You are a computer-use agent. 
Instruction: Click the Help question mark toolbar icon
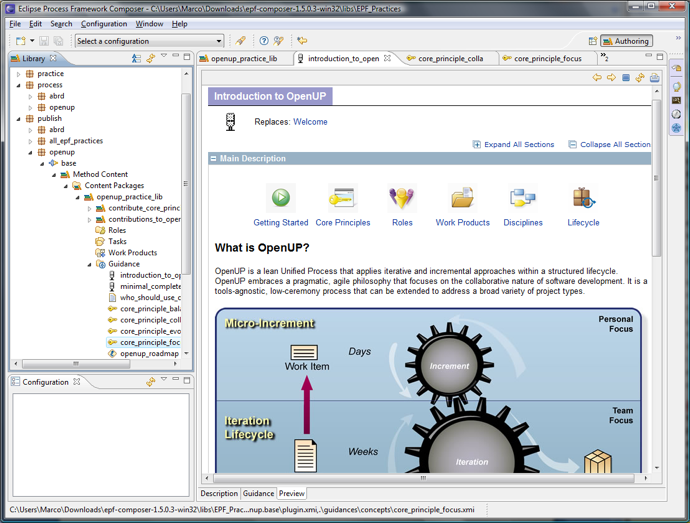pos(264,41)
